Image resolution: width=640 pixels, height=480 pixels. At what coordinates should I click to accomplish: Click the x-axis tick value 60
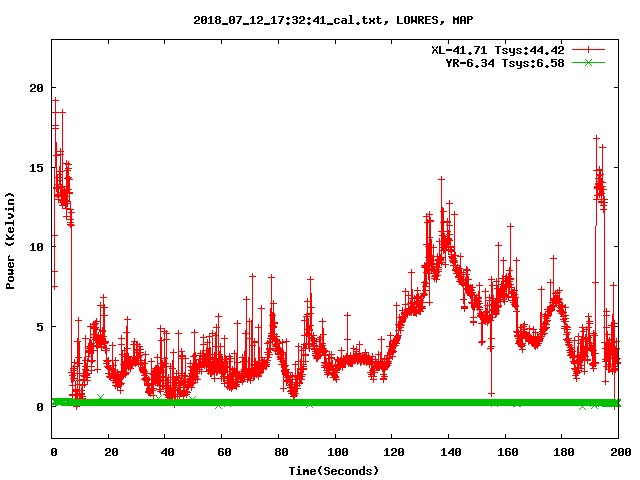point(224,452)
